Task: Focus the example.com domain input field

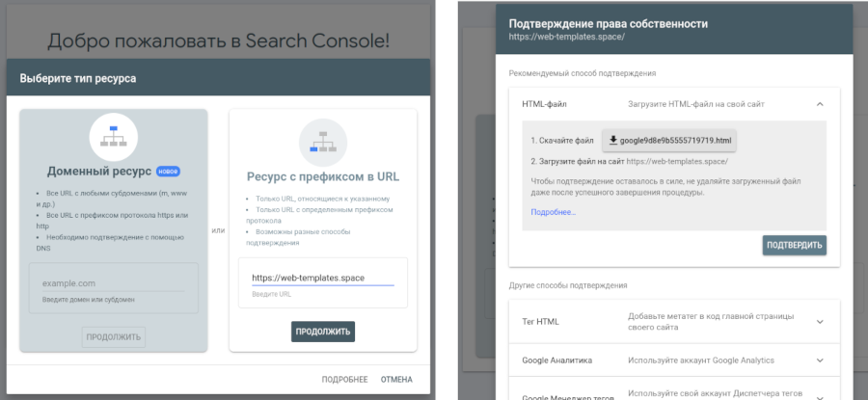Action: point(113,283)
